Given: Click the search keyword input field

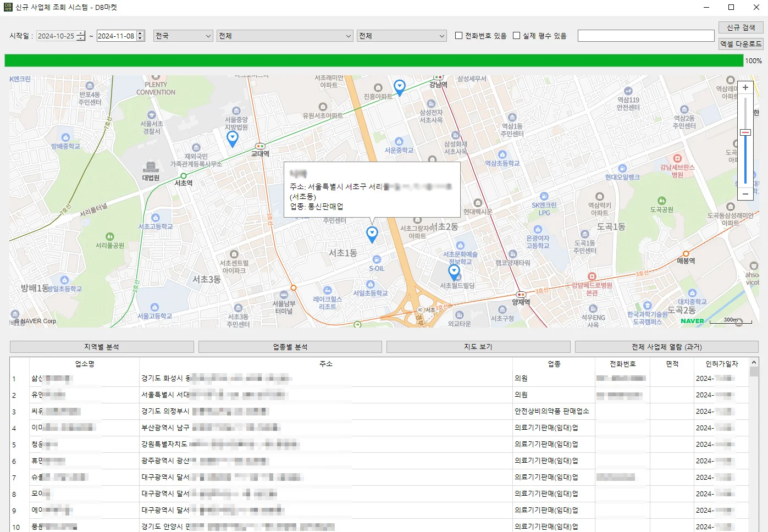Looking at the screenshot, I should point(646,36).
